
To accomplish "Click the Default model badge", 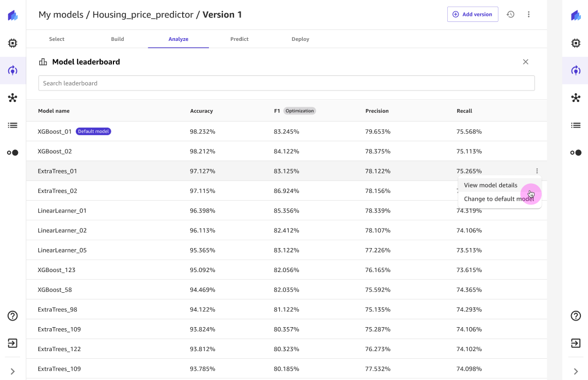I will point(93,131).
